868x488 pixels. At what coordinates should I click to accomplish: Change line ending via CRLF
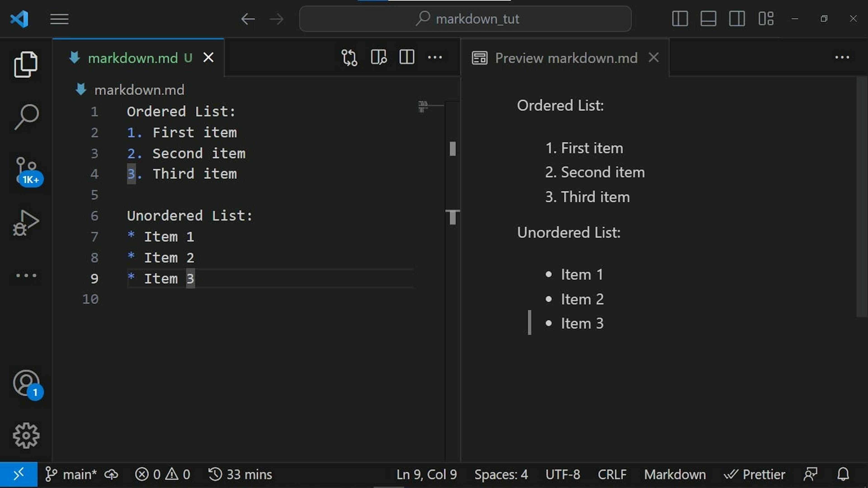pyautogui.click(x=612, y=474)
